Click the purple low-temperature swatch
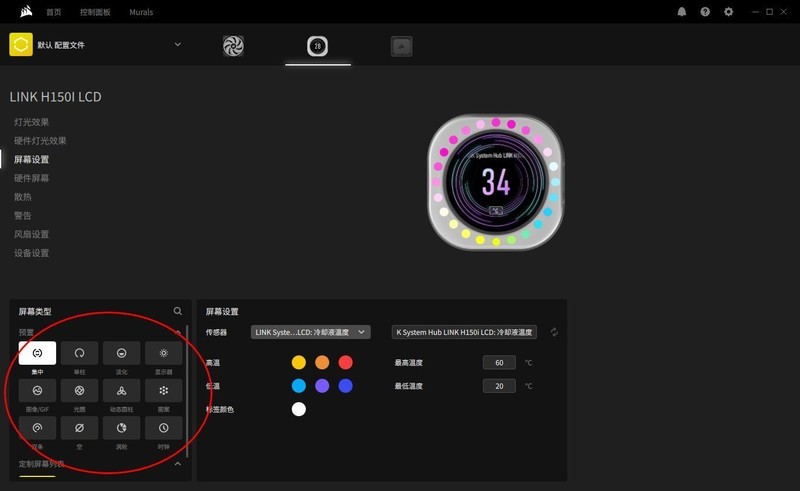 click(322, 386)
